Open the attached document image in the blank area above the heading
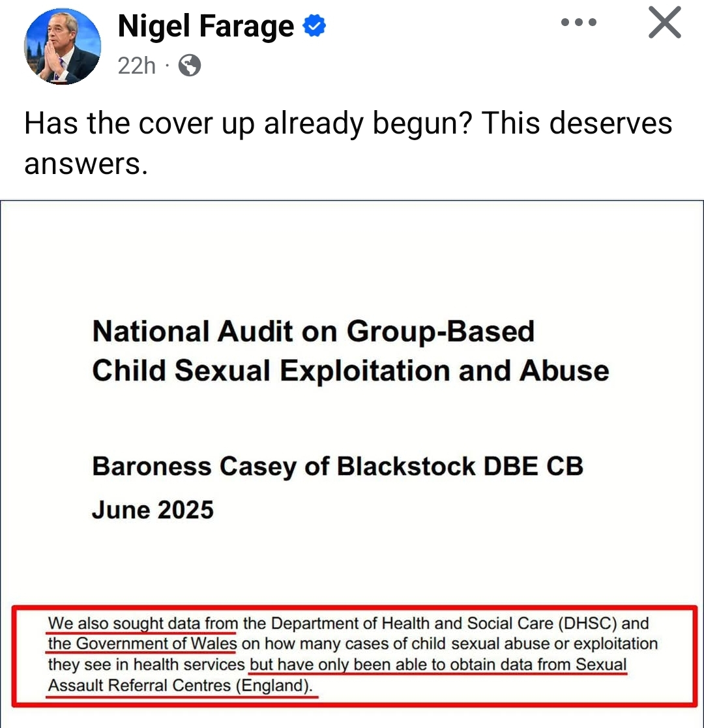This screenshot has height=728, width=704. coord(352,261)
